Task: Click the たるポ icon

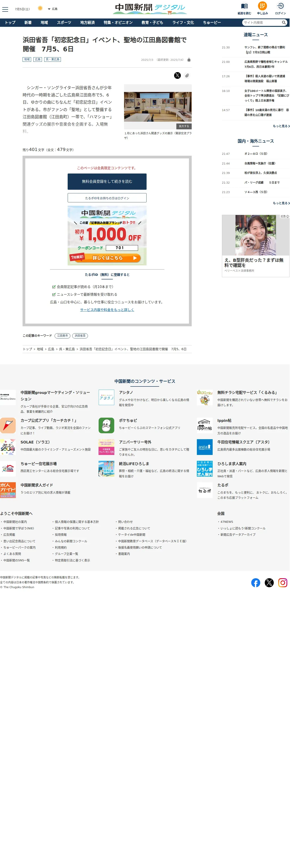Action: click(205, 490)
